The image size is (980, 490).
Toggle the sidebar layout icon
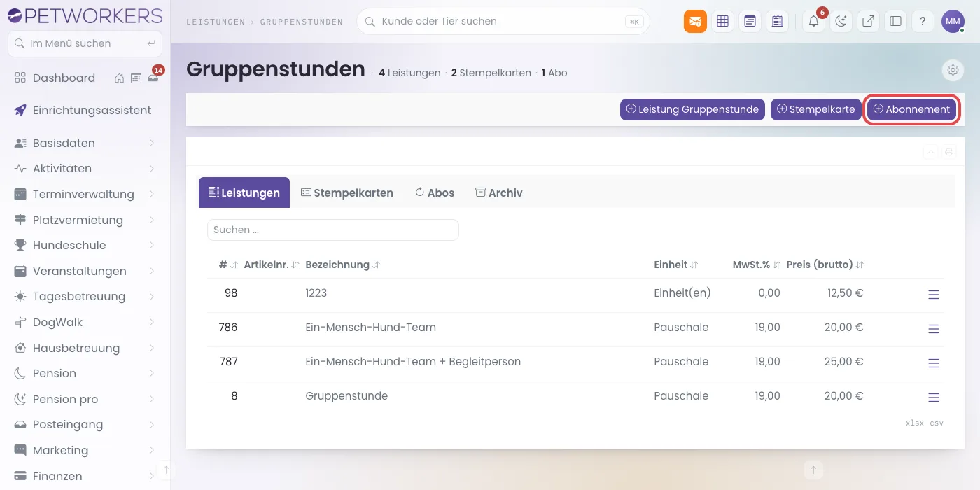pos(895,21)
